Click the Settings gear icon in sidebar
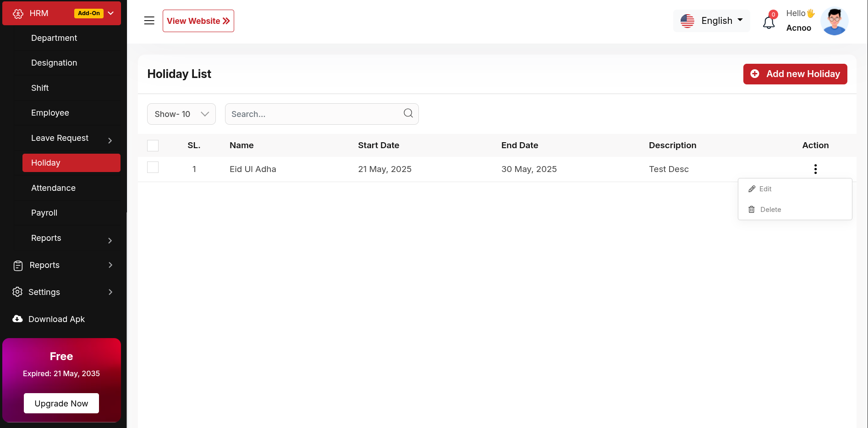 [17, 292]
